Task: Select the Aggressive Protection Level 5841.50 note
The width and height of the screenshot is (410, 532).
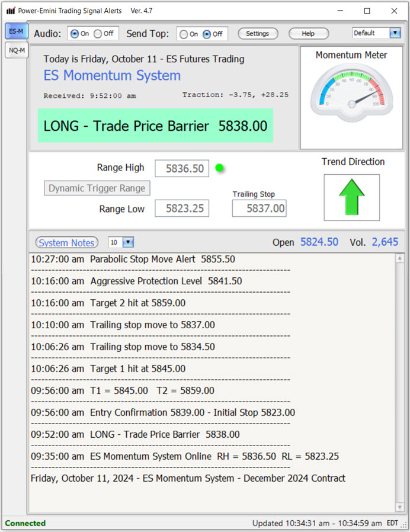Action: 136,281
